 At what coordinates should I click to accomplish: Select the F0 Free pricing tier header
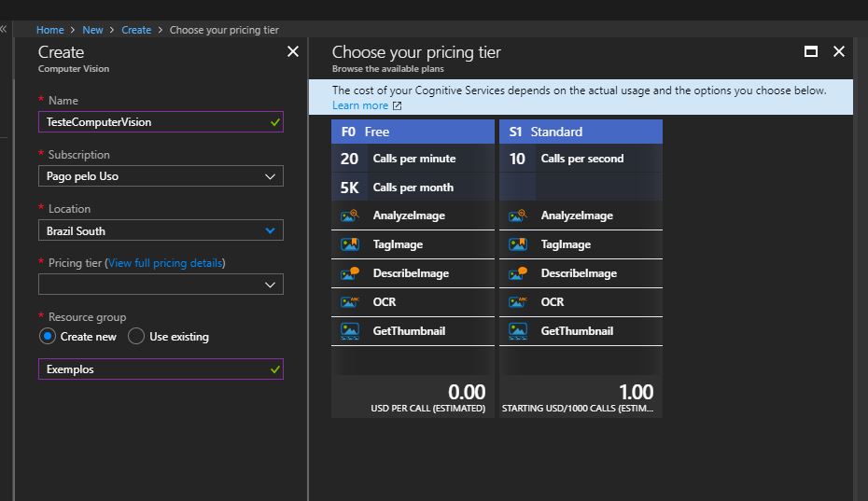point(413,132)
